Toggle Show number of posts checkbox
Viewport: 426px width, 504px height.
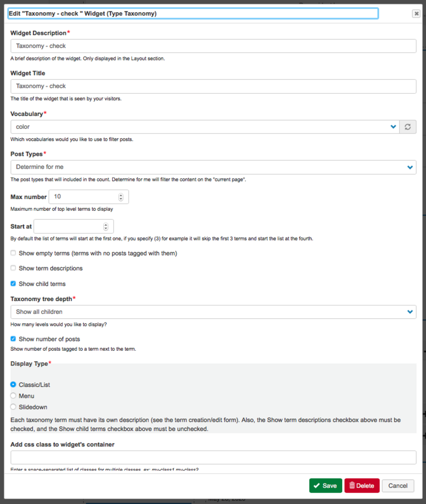[13, 339]
